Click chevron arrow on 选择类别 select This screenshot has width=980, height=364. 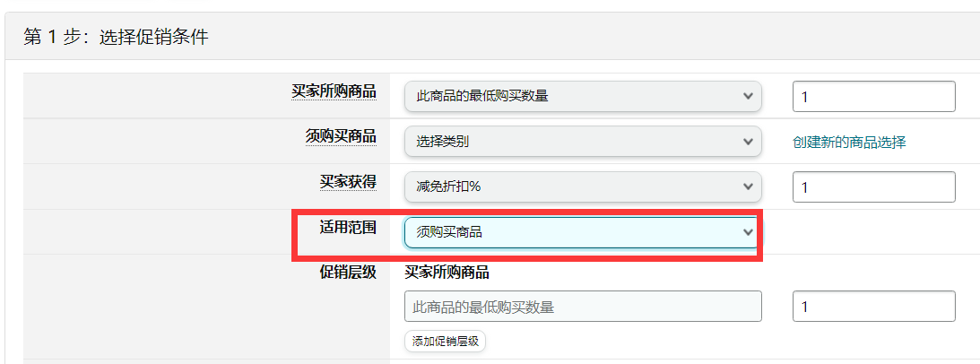(x=748, y=142)
